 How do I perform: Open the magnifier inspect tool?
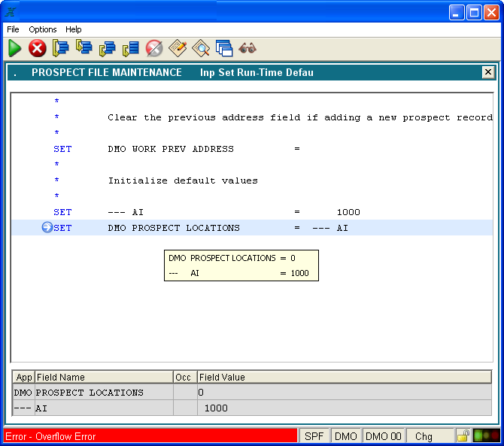tap(201, 48)
